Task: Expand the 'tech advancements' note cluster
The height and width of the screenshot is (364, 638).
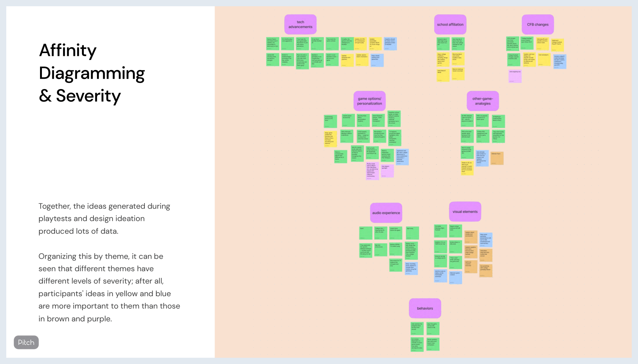Action: click(300, 24)
